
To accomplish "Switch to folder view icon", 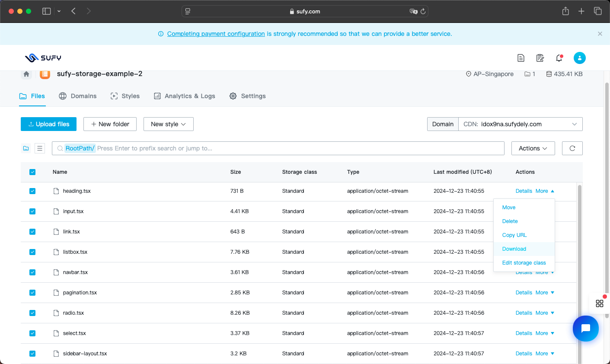I will pyautogui.click(x=26, y=148).
